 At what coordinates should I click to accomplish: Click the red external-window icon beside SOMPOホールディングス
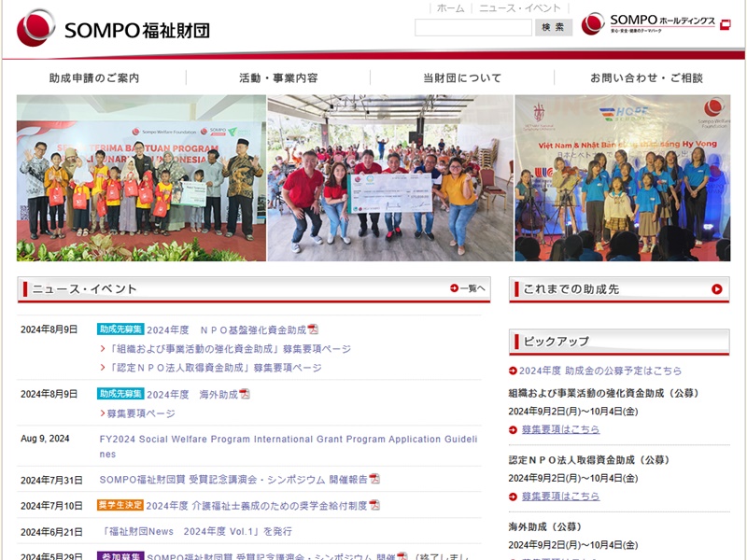click(725, 24)
